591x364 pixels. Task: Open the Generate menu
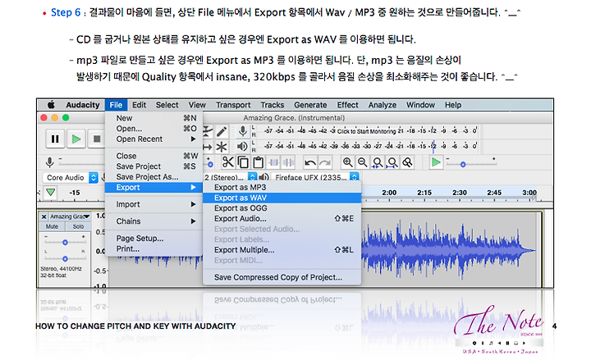coord(310,105)
